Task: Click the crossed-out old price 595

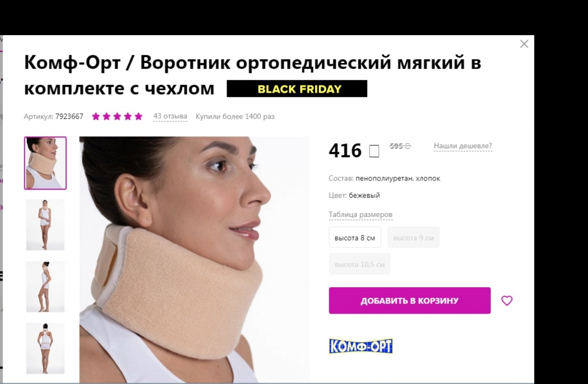Action: point(400,146)
